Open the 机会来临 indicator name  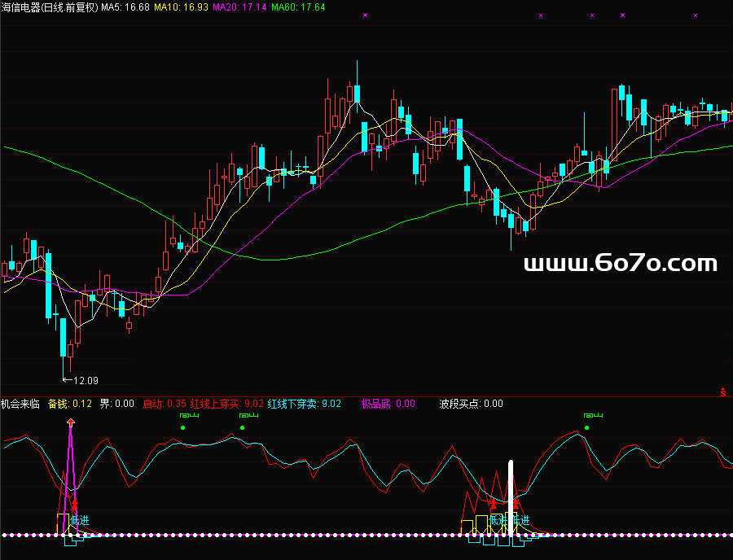pos(20,404)
